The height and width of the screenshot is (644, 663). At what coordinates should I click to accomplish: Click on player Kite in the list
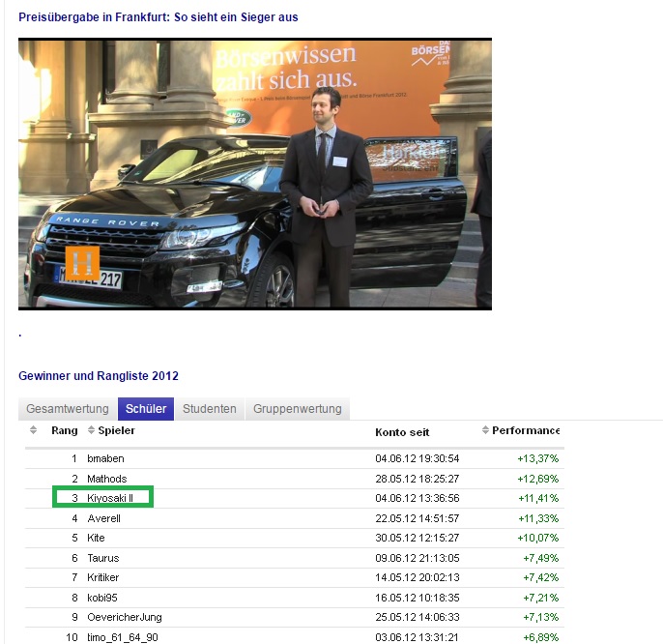coord(96,538)
